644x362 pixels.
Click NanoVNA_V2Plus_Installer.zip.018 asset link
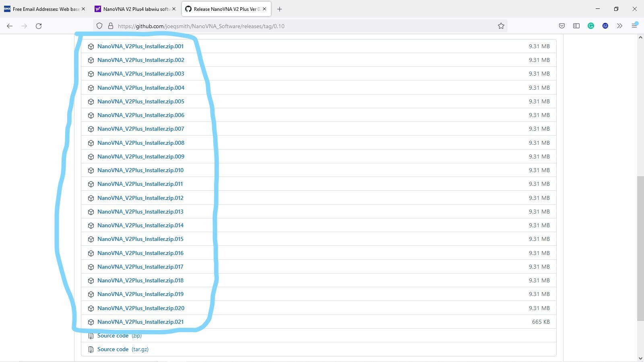(140, 280)
